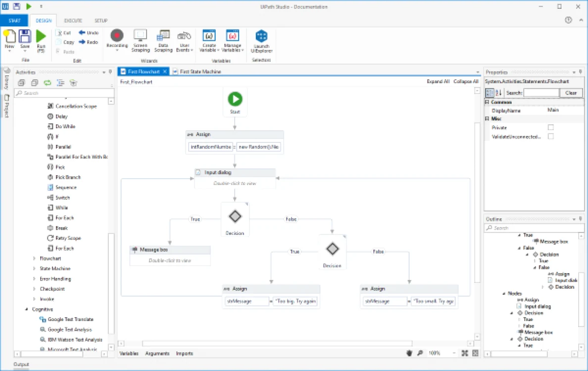Click Create Variable icon
This screenshot has width=588, height=371.
(209, 36)
